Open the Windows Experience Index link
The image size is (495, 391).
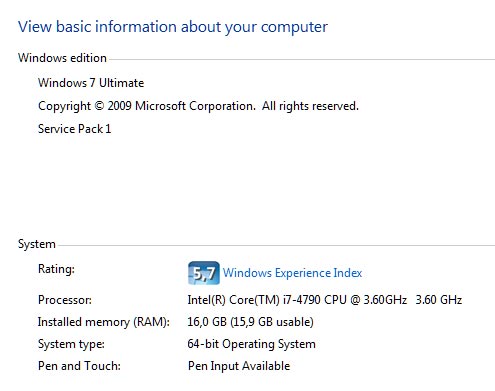coord(292,273)
